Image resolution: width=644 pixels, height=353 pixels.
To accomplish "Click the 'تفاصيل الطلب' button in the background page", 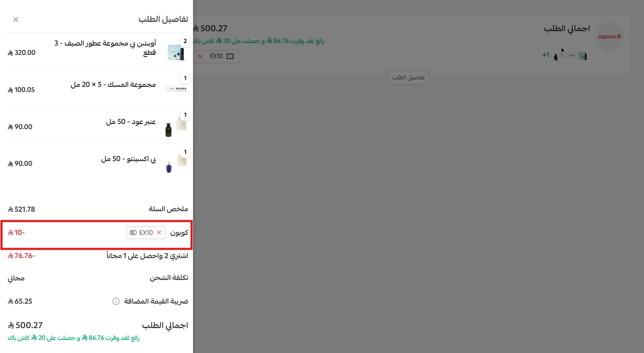I will click(x=408, y=78).
